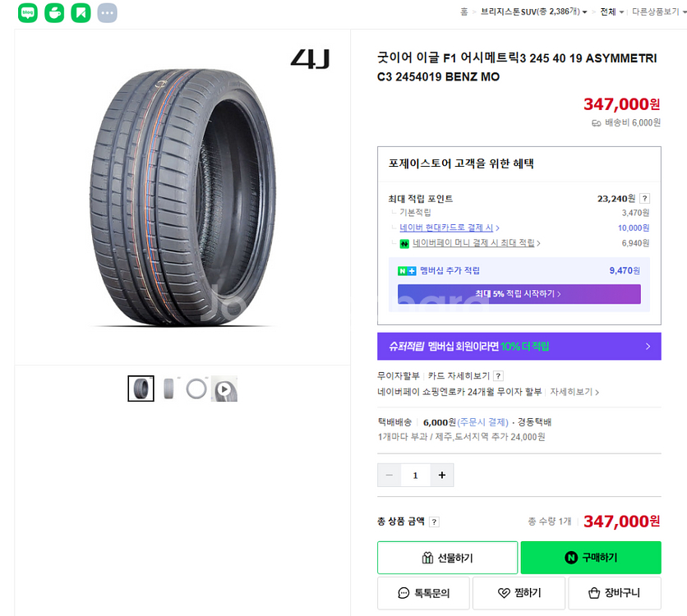Go to 홈 in the breadcrumb
The image size is (687, 616).
click(x=464, y=12)
